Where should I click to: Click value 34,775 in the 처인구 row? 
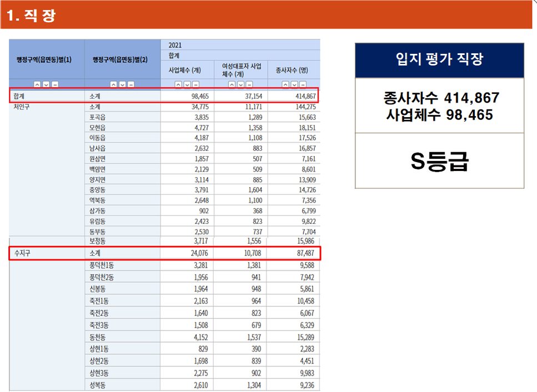coord(200,107)
